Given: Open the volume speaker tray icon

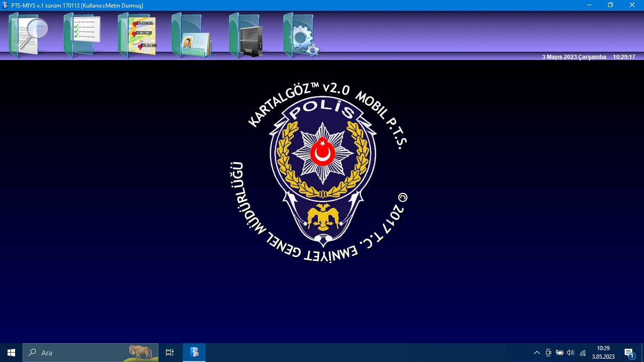Looking at the screenshot, I should point(571,353).
